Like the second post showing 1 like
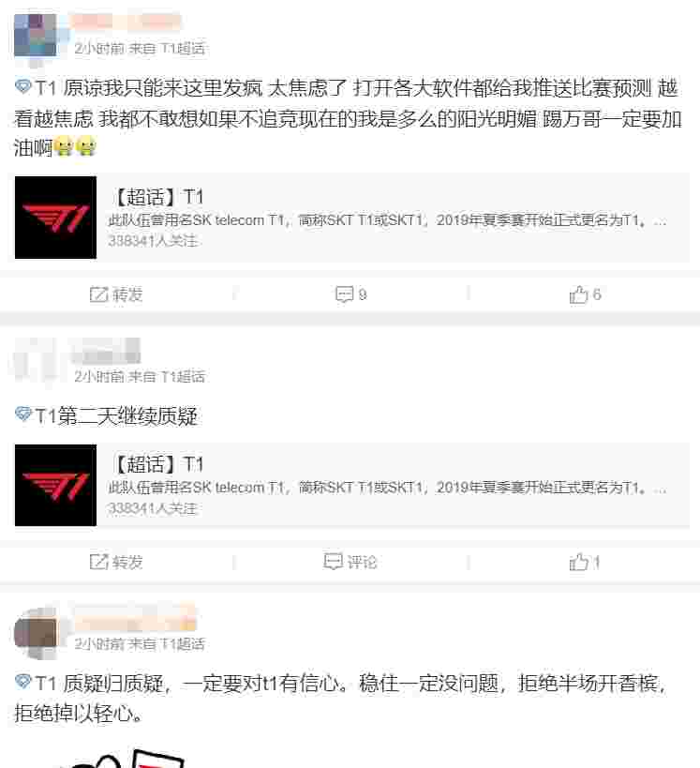This screenshot has width=700, height=768. 578,562
